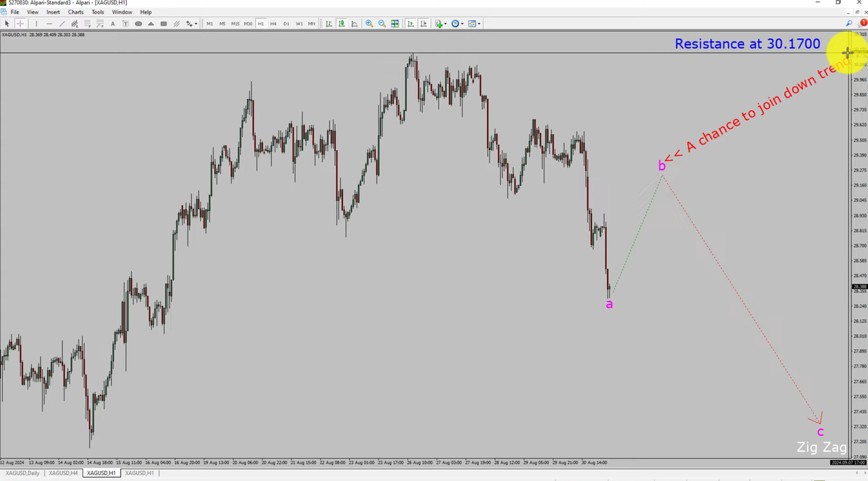This screenshot has height=481, width=868.
Task: Switch to the XAGUSD,Daily chart tab
Action: 22,473
